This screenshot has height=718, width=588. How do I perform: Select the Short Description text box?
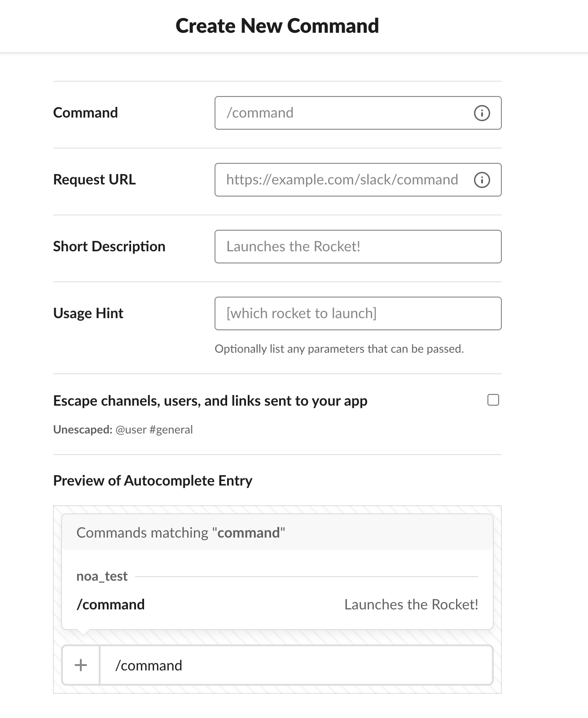click(x=358, y=247)
